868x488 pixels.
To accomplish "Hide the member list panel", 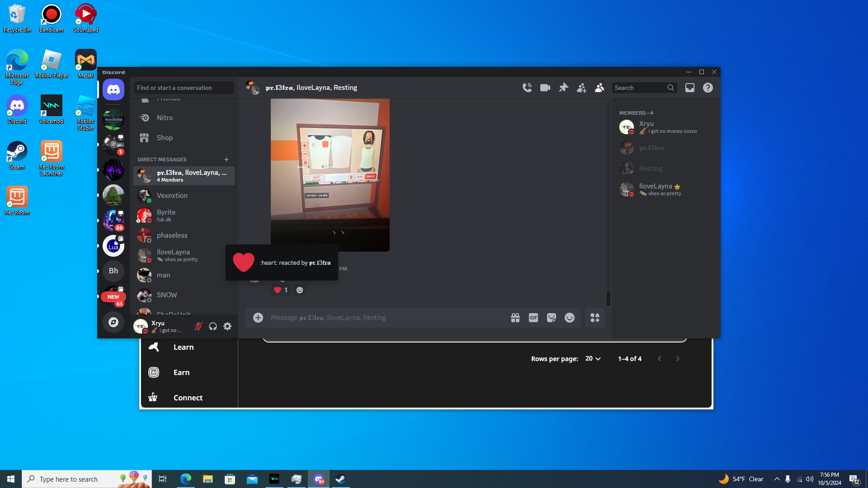I will point(599,88).
